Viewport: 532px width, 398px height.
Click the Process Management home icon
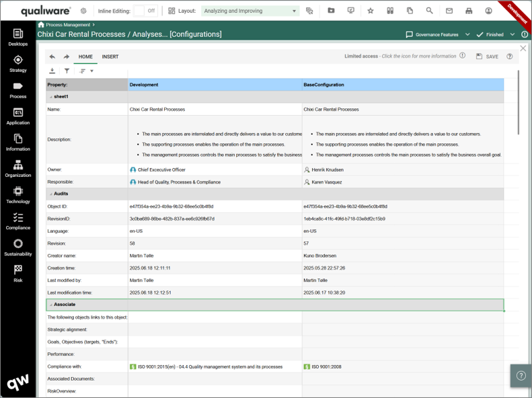point(41,24)
